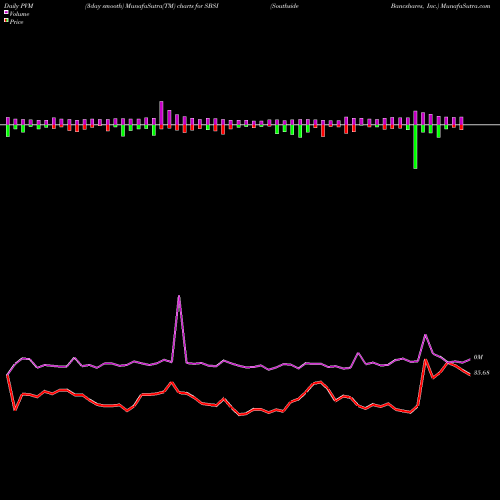The height and width of the screenshot is (500, 500).
Task: Click the '(Southside' company name text
Action: point(284,6)
